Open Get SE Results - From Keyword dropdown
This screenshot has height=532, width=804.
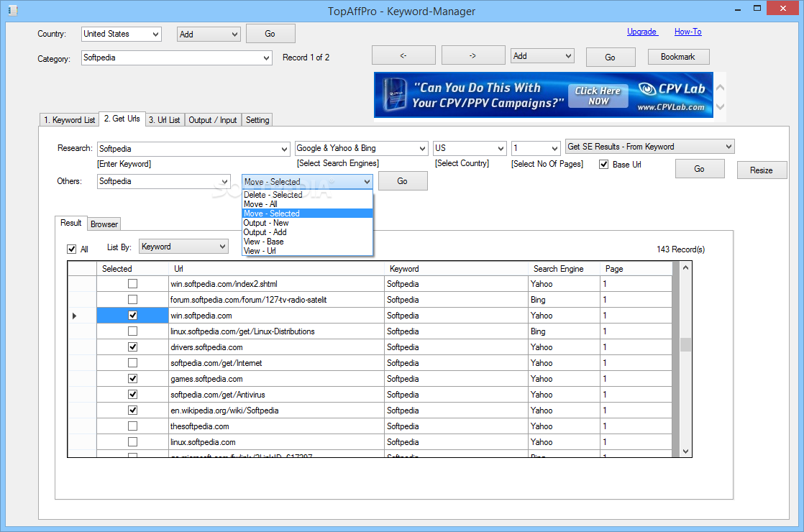[x=649, y=147]
